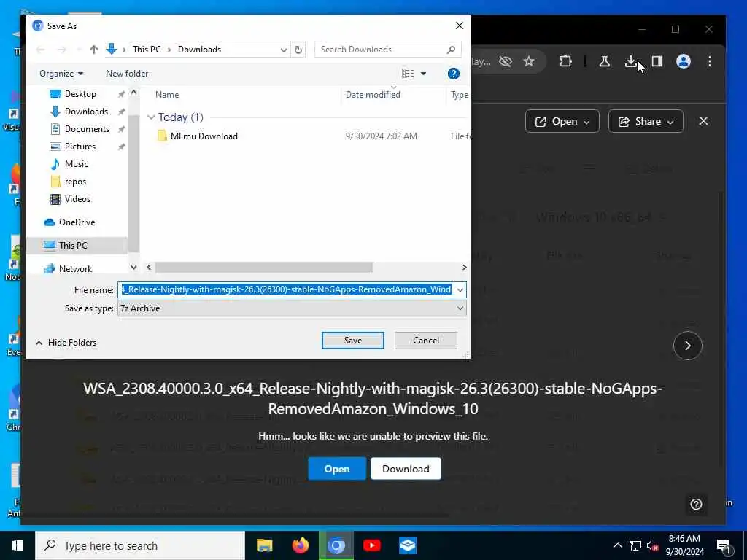Open the File name history dropdown
This screenshot has width=747, height=560.
click(460, 289)
